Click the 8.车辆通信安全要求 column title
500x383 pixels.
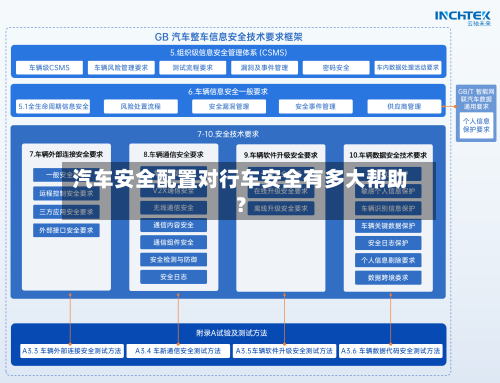click(173, 155)
